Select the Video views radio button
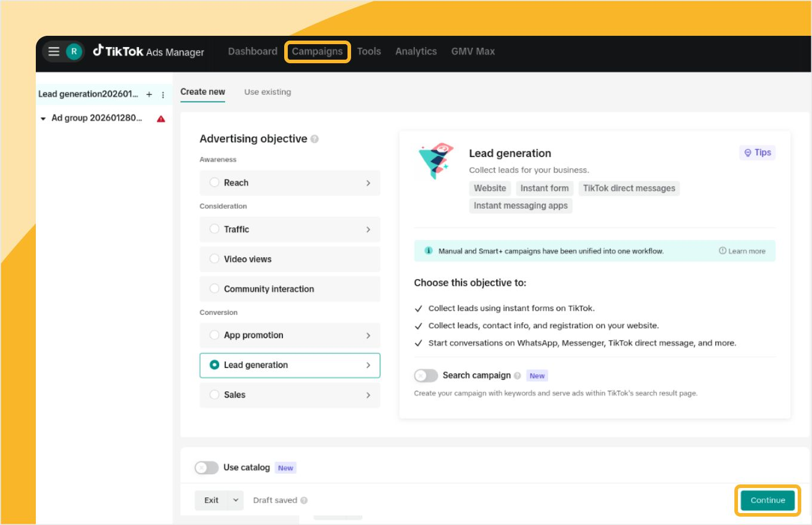This screenshot has width=812, height=525. [x=214, y=259]
